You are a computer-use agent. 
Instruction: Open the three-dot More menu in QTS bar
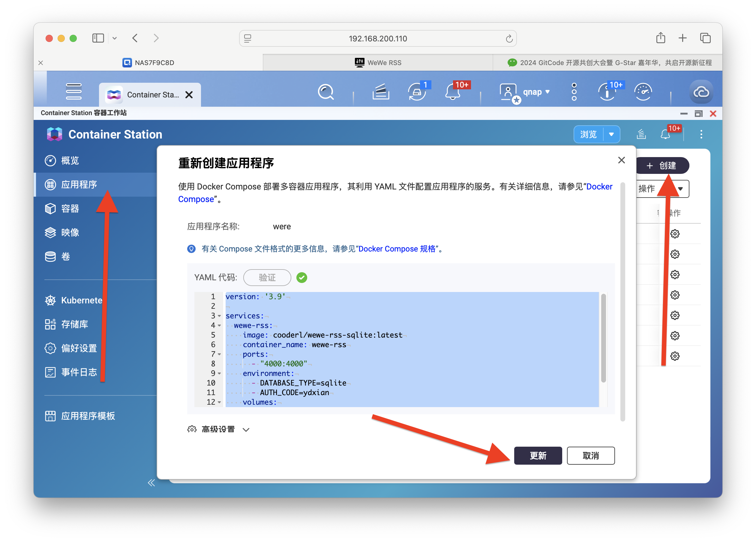[574, 92]
